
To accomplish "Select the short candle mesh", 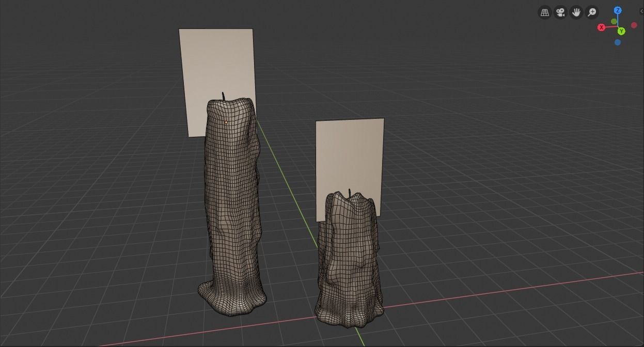I will (350, 261).
